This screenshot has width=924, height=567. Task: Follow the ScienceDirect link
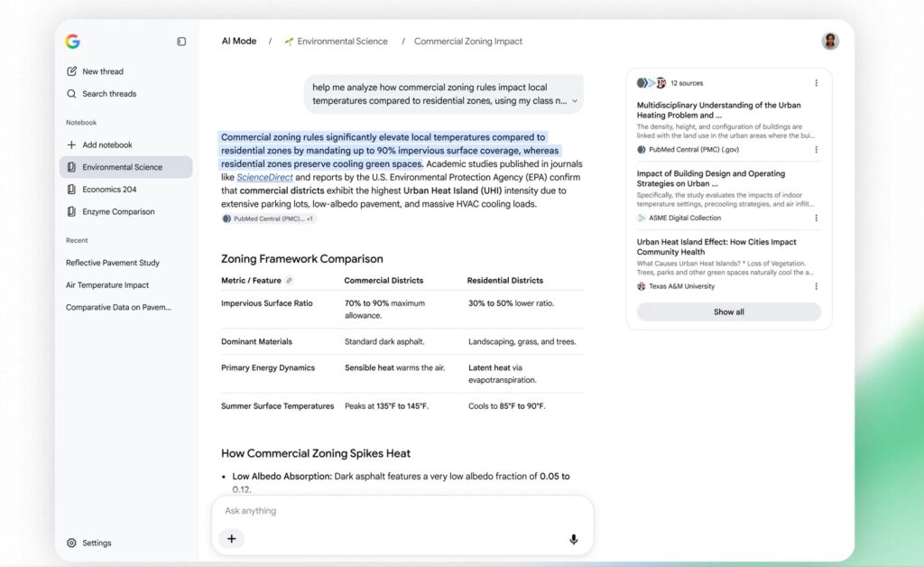(264, 177)
